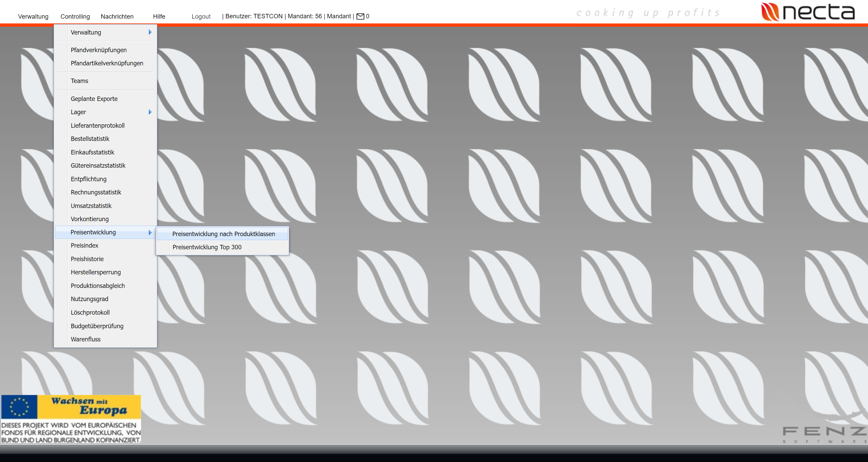Screen dimensions: 868x462
Task: Select Preisentwicklung nach Produktklassen
Action: click(223, 234)
